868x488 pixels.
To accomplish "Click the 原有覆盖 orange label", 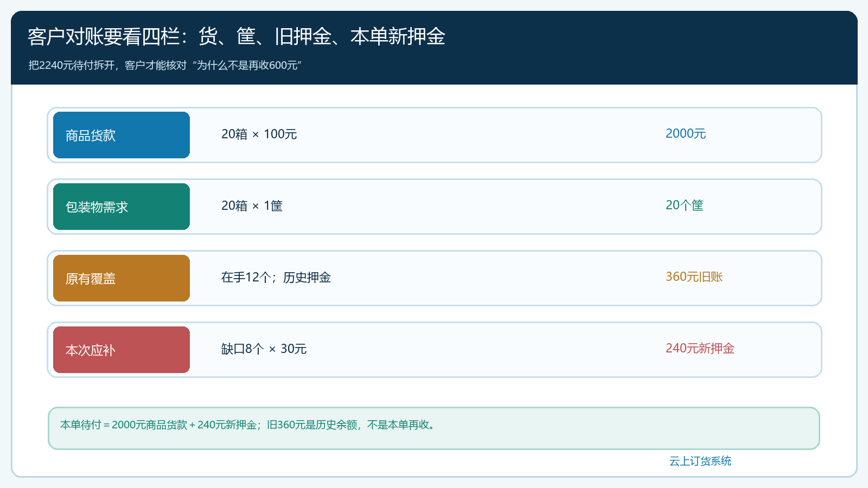I will (x=122, y=278).
